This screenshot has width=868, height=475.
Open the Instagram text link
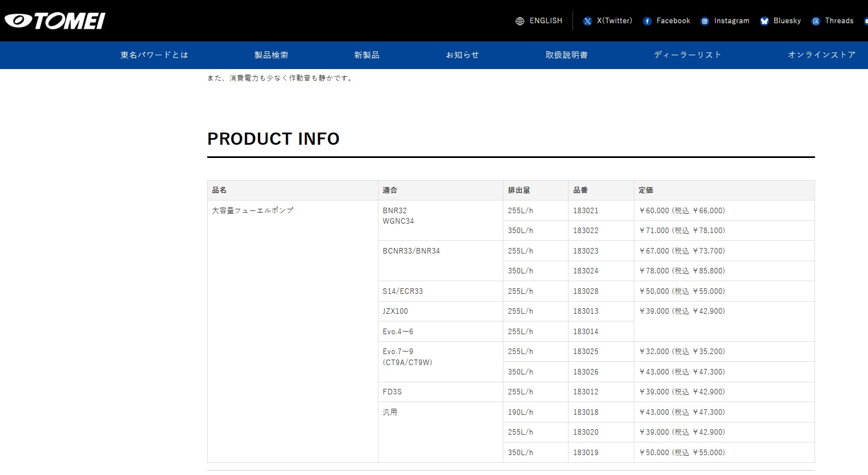(x=732, y=20)
